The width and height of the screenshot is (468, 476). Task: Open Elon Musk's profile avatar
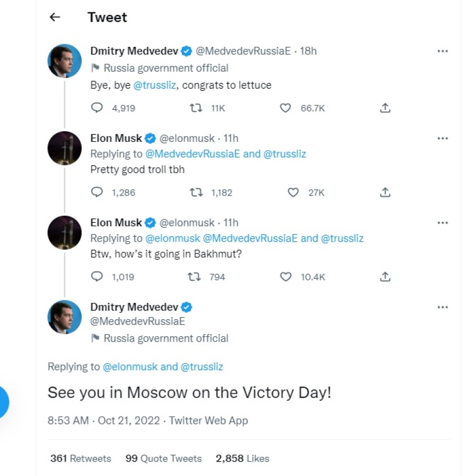pyautogui.click(x=64, y=148)
